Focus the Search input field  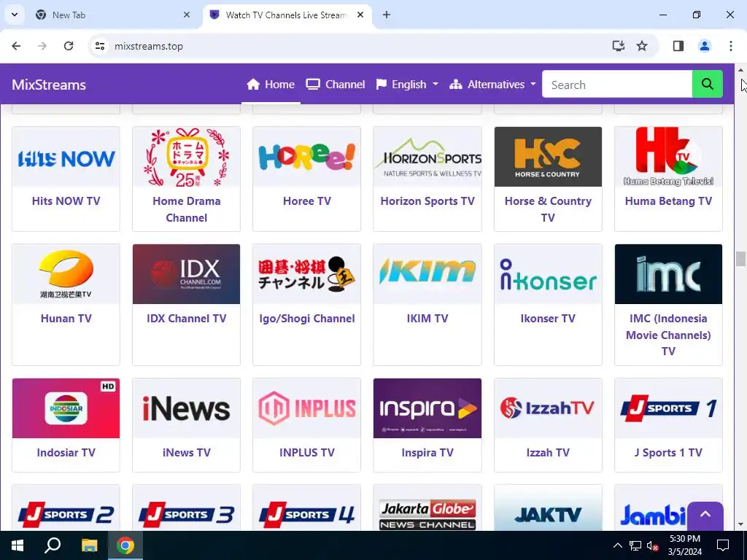[617, 85]
